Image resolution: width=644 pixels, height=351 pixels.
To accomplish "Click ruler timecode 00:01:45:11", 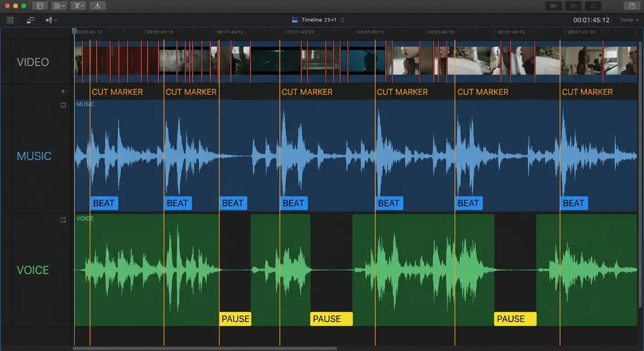I will tap(370, 32).
